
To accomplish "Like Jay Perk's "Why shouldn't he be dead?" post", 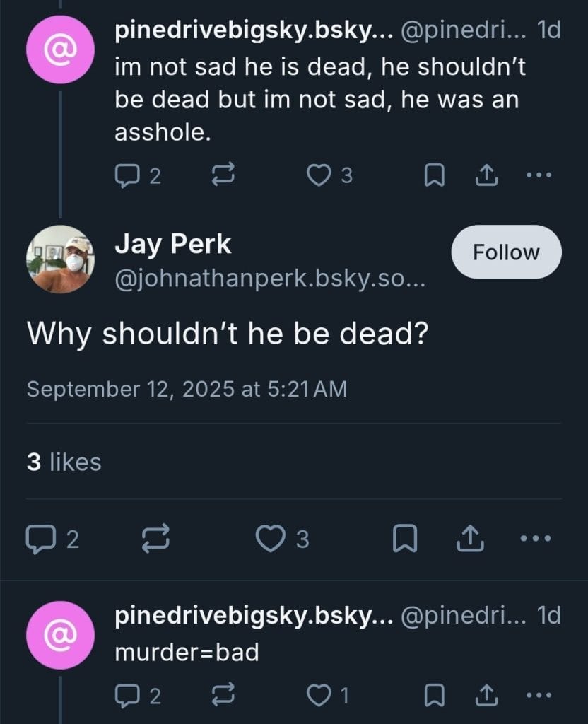I will click(269, 539).
